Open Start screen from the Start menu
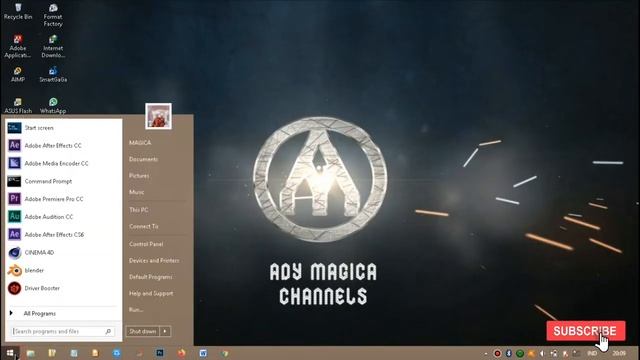640x360 pixels. [x=63, y=128]
